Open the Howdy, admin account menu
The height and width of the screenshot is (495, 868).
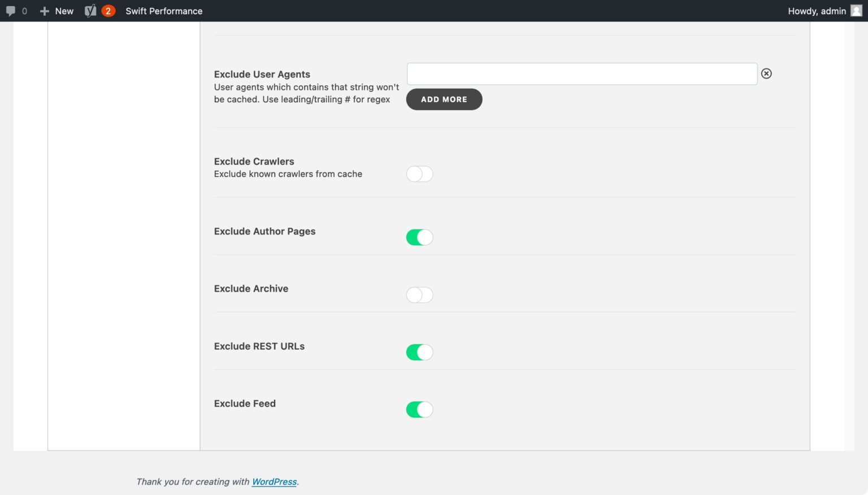click(817, 11)
